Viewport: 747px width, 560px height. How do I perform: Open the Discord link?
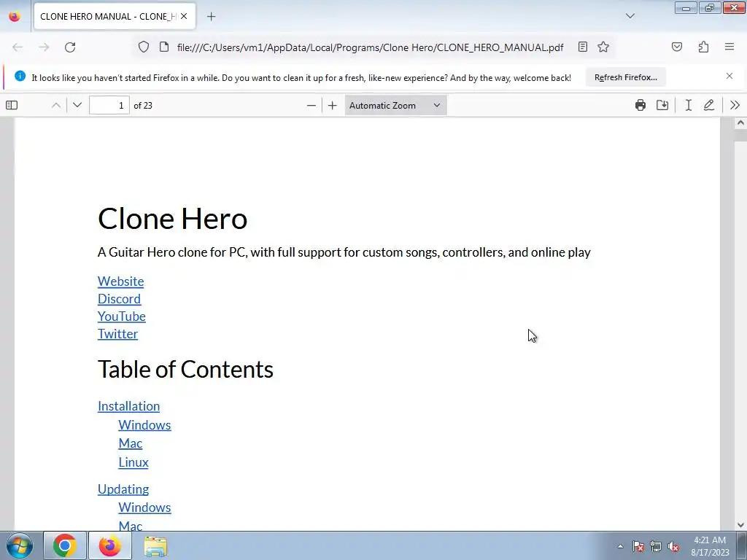[119, 299]
